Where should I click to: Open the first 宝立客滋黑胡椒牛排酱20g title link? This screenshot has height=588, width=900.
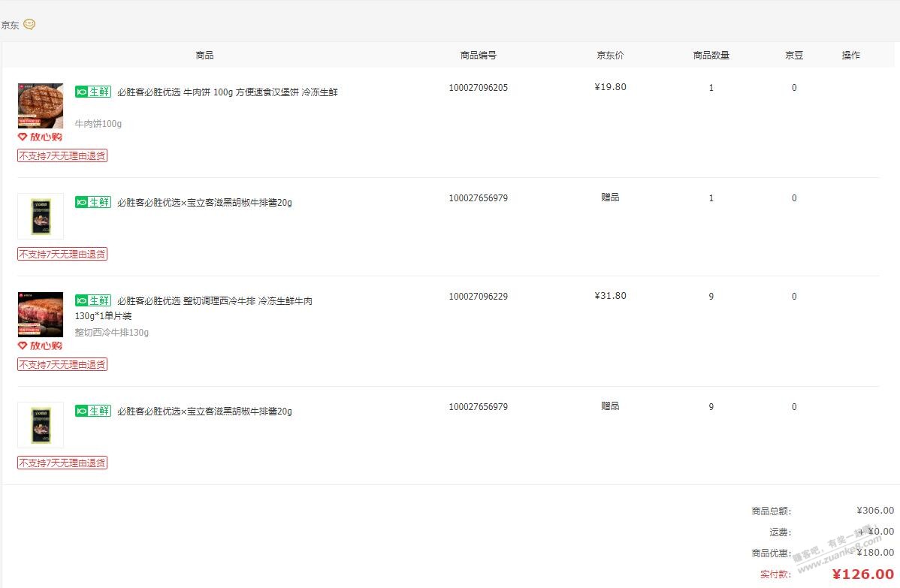[x=204, y=203]
